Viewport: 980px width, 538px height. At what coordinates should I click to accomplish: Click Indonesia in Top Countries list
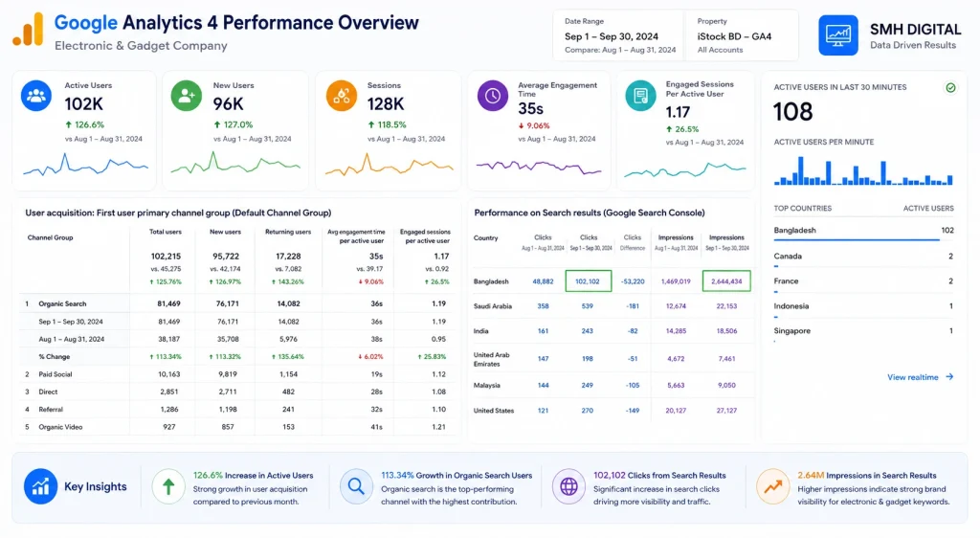pos(791,306)
